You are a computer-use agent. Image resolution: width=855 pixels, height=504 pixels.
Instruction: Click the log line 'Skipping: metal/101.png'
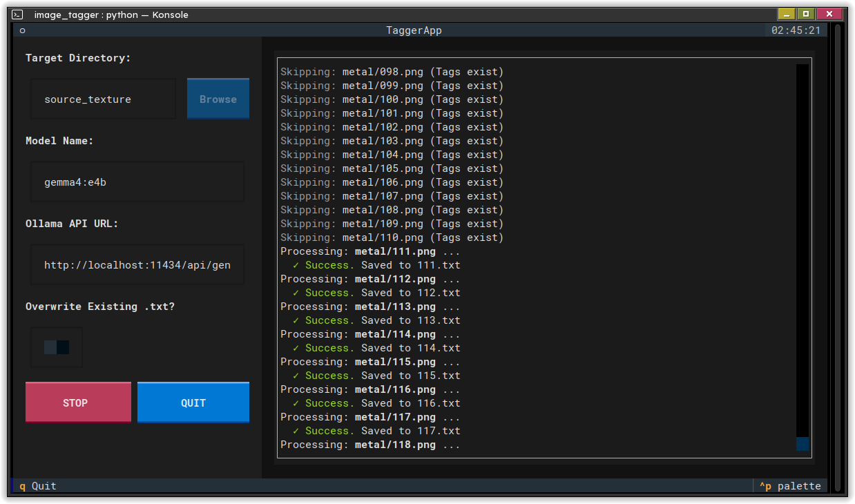(392, 113)
